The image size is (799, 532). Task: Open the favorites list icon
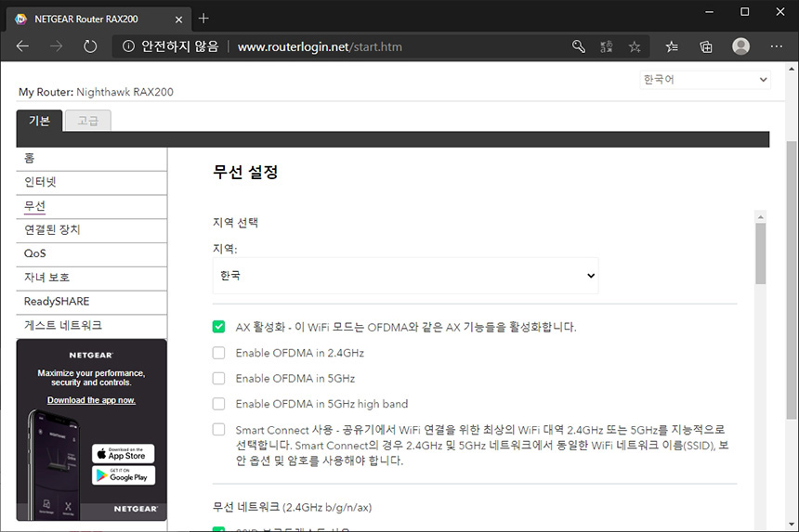click(672, 46)
